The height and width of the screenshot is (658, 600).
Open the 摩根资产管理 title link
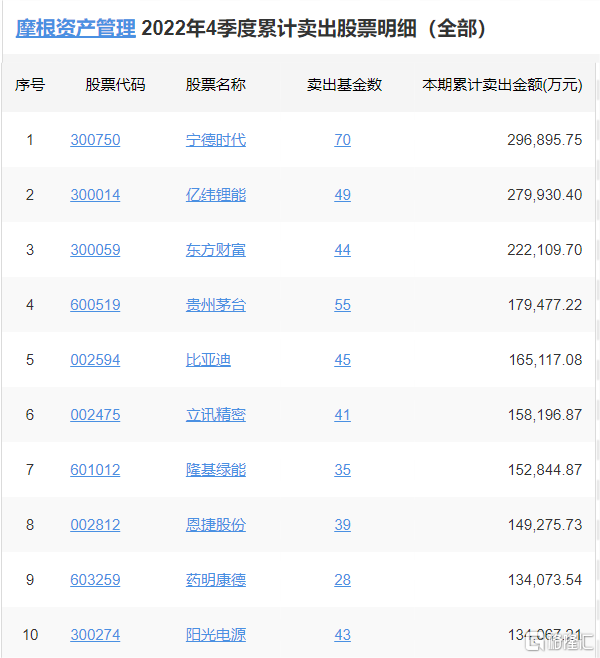76,29
